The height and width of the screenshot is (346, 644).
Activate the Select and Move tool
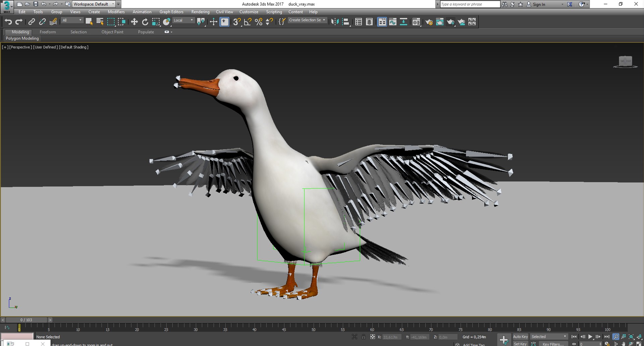[134, 22]
